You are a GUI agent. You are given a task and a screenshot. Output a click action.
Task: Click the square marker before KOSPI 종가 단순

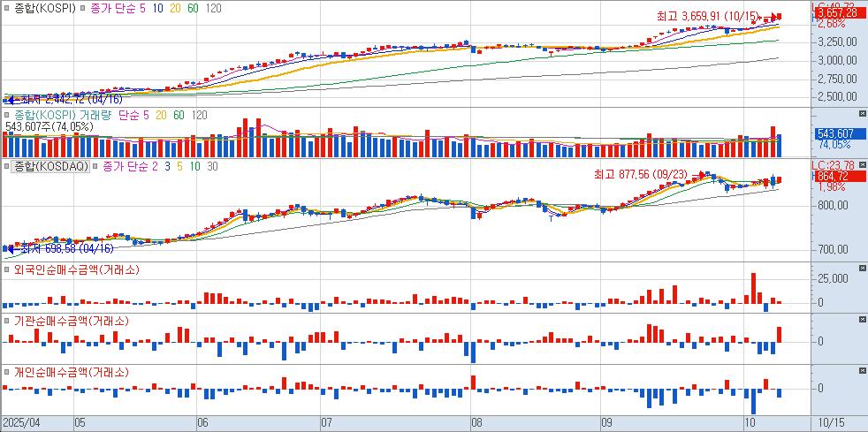(x=82, y=9)
